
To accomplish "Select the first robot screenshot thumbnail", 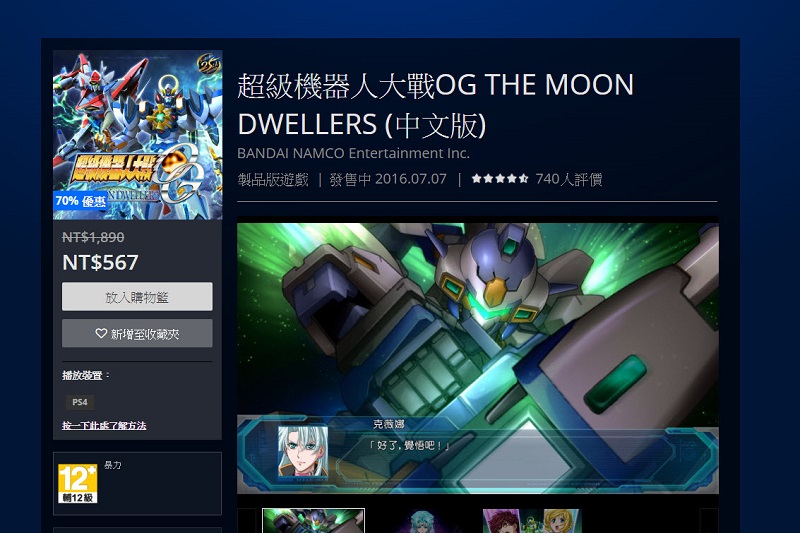I will [x=313, y=521].
